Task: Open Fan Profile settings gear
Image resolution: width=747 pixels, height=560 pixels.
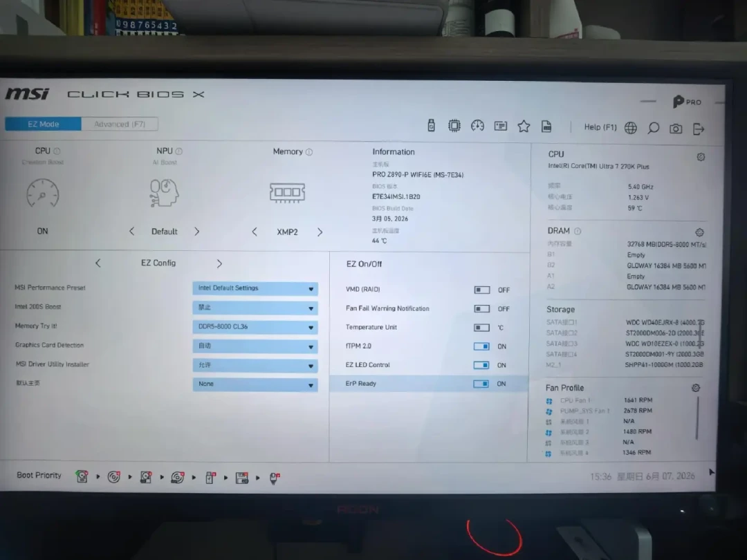Action: coord(696,388)
